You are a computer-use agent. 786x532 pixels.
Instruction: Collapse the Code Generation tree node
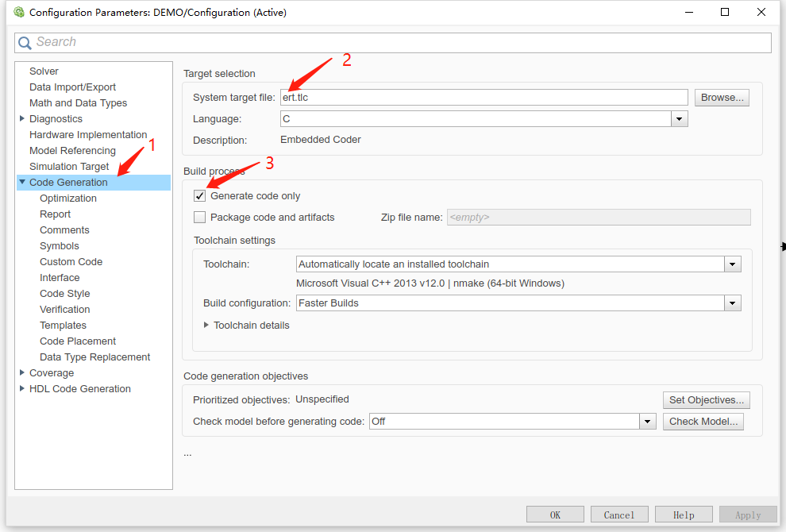click(x=22, y=183)
